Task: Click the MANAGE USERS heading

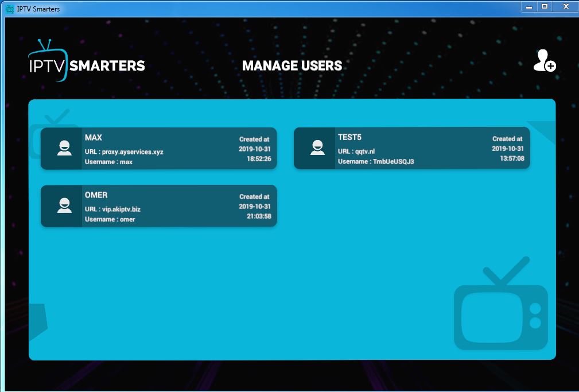Action: pos(292,66)
